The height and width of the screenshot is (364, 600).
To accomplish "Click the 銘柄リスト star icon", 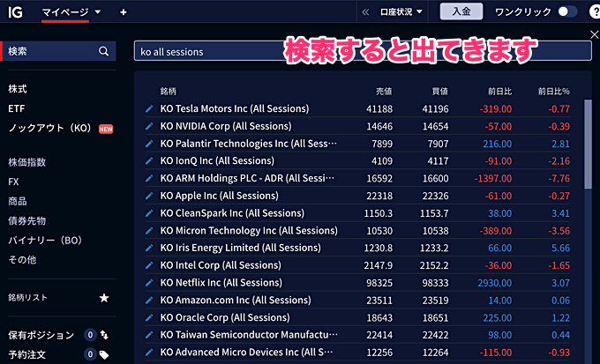I will click(104, 298).
